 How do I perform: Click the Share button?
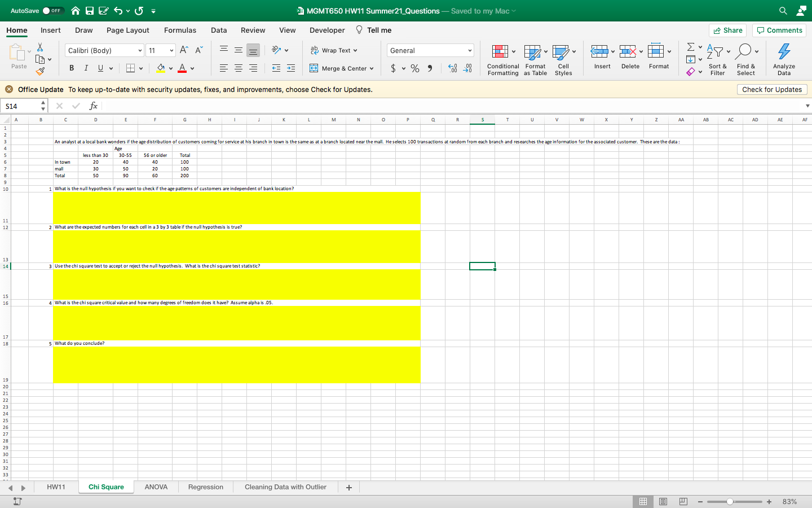click(x=727, y=30)
